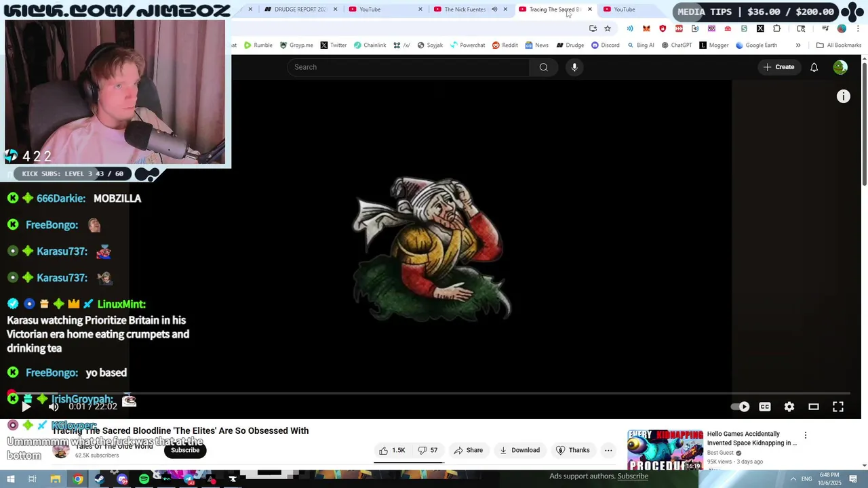Viewport: 868px width, 488px height.
Task: Click the black Subscribe button
Action: click(185, 450)
